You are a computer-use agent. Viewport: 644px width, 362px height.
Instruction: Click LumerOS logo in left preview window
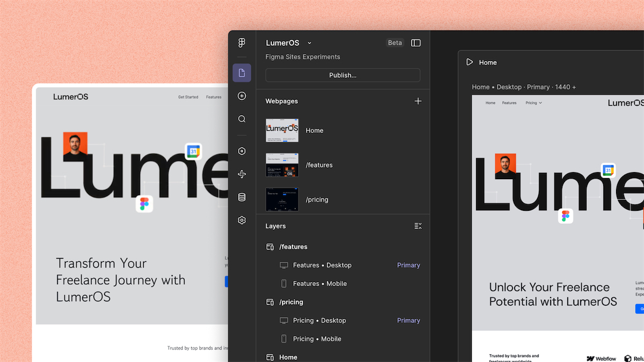[71, 97]
